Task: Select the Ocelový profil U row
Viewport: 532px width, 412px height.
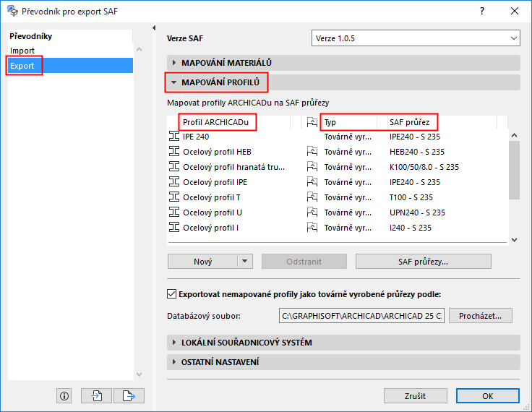Action: point(338,213)
